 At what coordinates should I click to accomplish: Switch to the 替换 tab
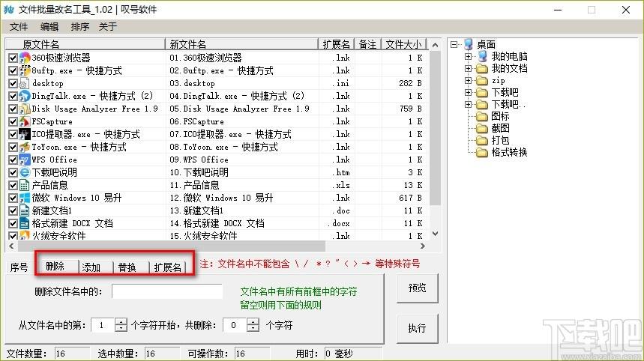(130, 267)
